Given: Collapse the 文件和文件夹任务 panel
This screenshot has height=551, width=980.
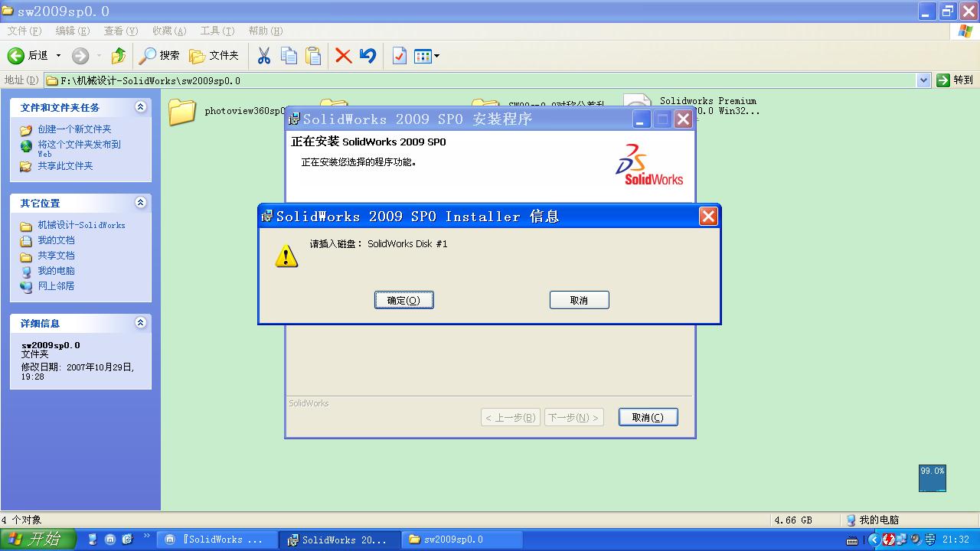Looking at the screenshot, I should click(x=140, y=107).
